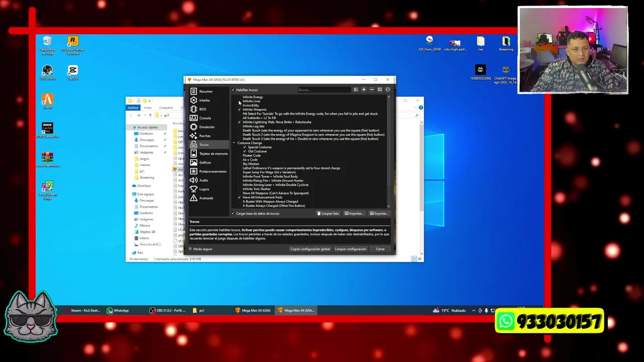Image resolution: width=644 pixels, height=362 pixels.
Task: Click the Limpiar configuración button
Action: pos(351,249)
